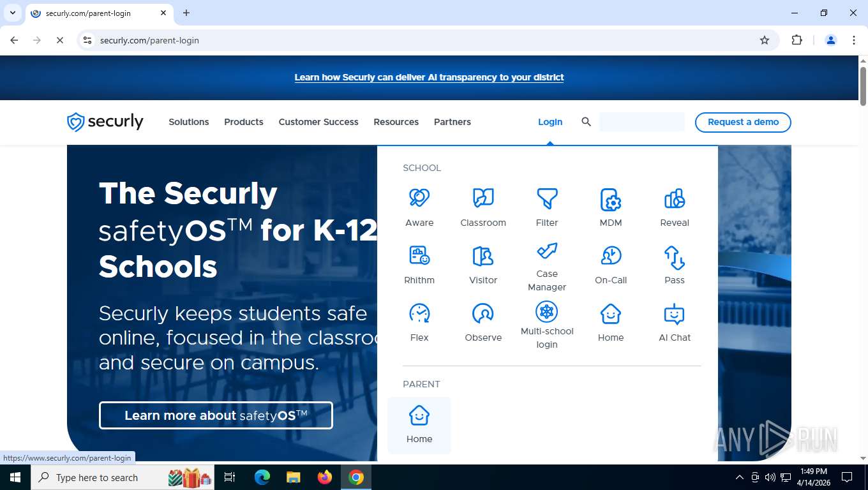This screenshot has width=868, height=490.
Task: Open the Solutions menu
Action: (x=189, y=122)
